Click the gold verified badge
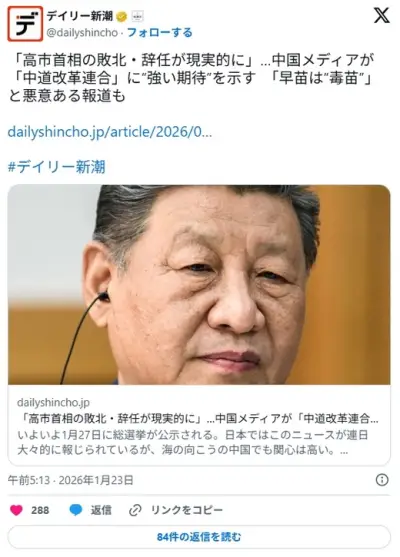The height and width of the screenshot is (557, 400). (x=121, y=16)
